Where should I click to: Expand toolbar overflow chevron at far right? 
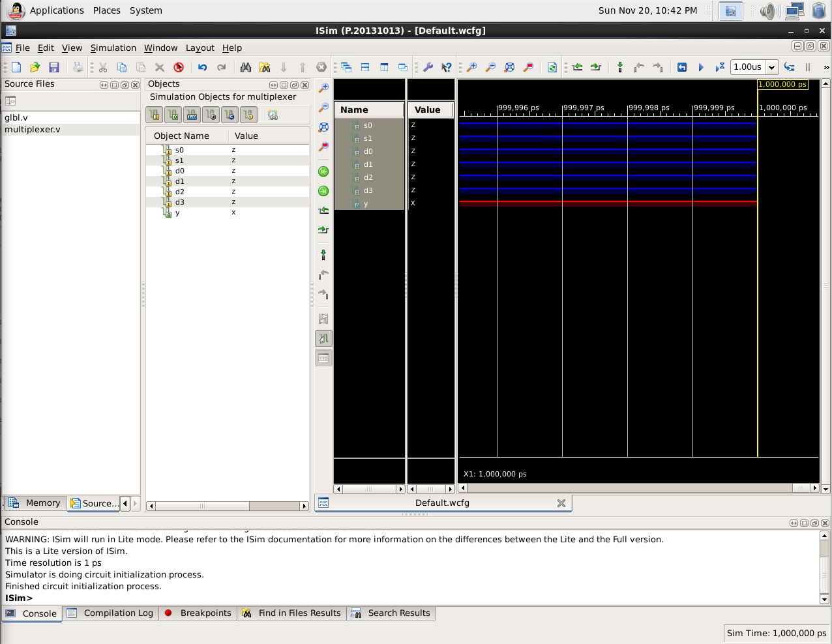click(x=826, y=67)
